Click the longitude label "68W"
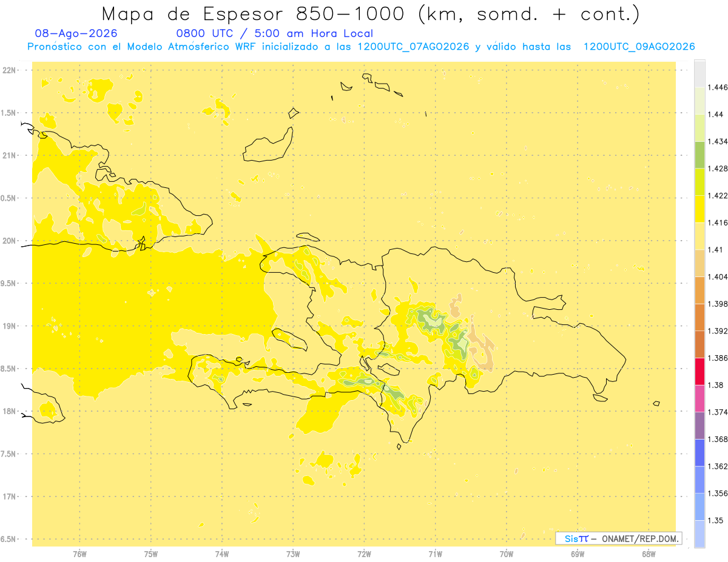 tap(648, 554)
